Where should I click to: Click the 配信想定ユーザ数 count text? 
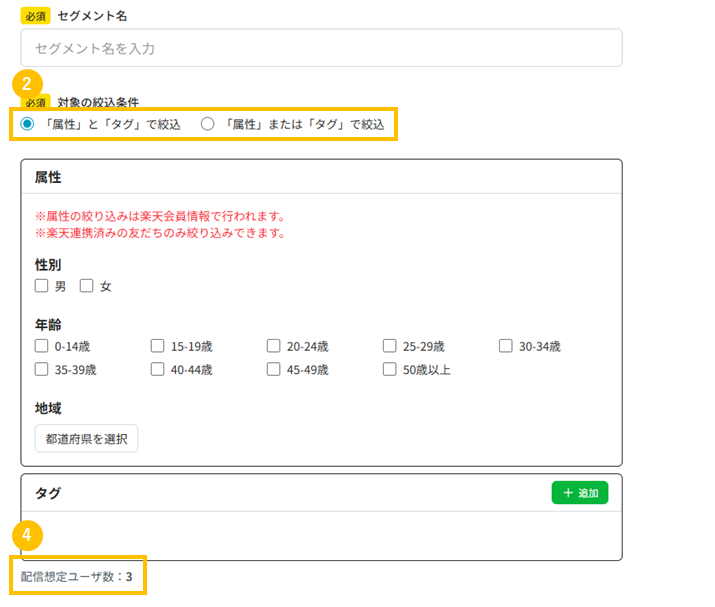point(77,576)
